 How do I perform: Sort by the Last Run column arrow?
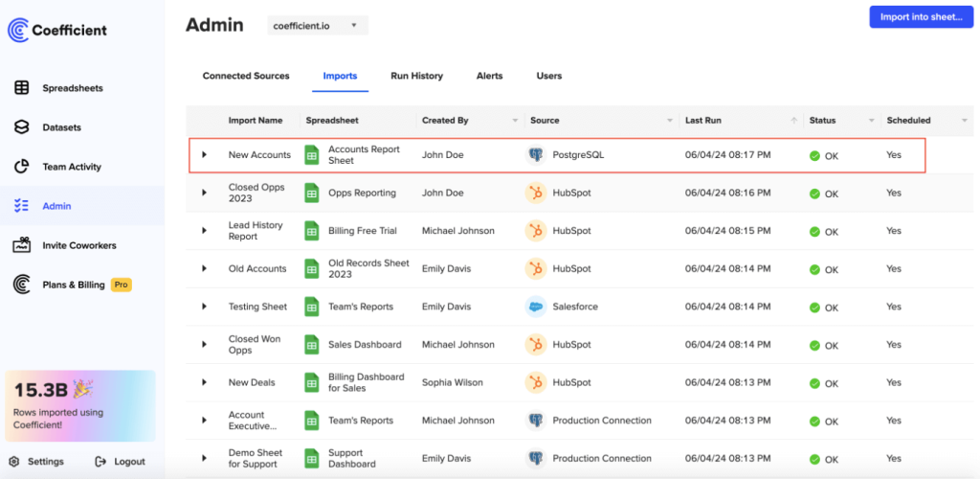coord(793,120)
